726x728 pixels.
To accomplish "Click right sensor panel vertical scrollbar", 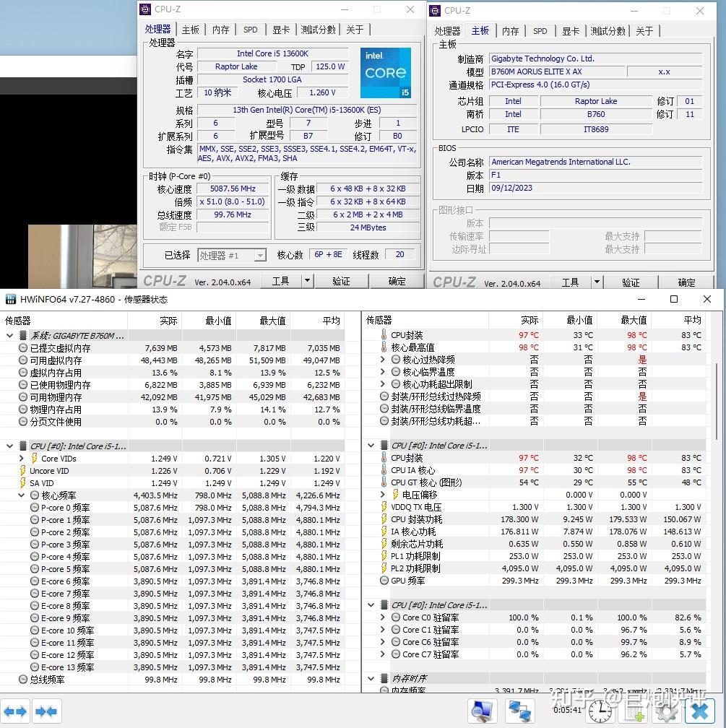I will click(717, 400).
